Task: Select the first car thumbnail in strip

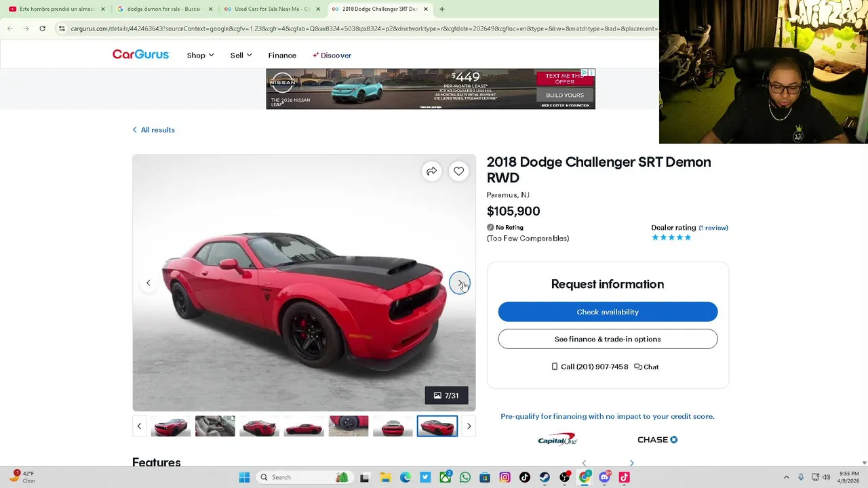Action: pos(170,426)
